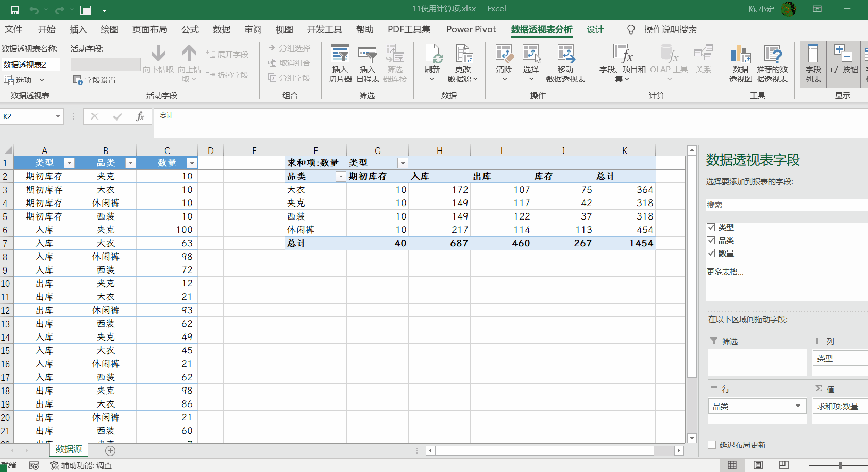Click the Insert Slicer icon
Screen dimensions: 868x472
(340, 55)
